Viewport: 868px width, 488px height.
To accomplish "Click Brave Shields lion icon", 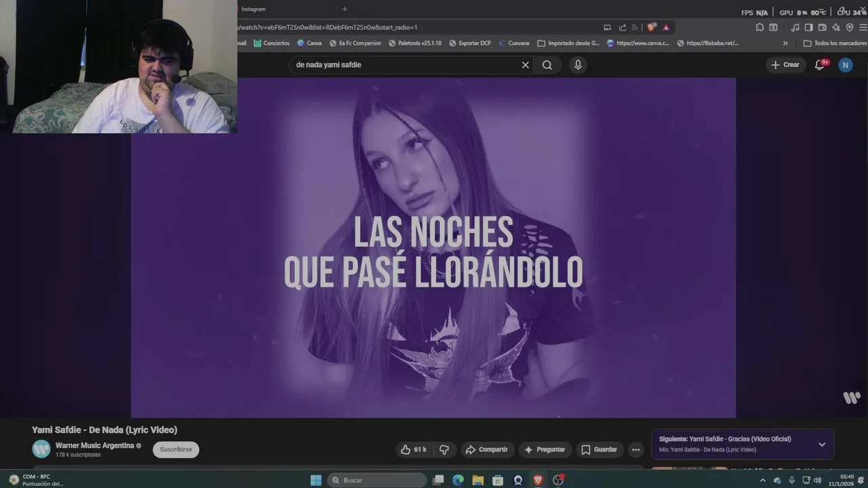I will (652, 28).
